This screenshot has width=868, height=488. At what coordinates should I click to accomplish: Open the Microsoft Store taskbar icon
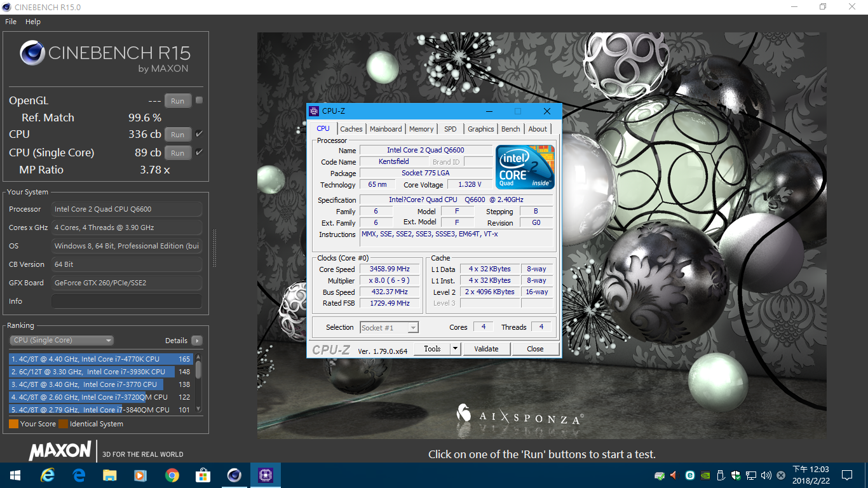203,475
